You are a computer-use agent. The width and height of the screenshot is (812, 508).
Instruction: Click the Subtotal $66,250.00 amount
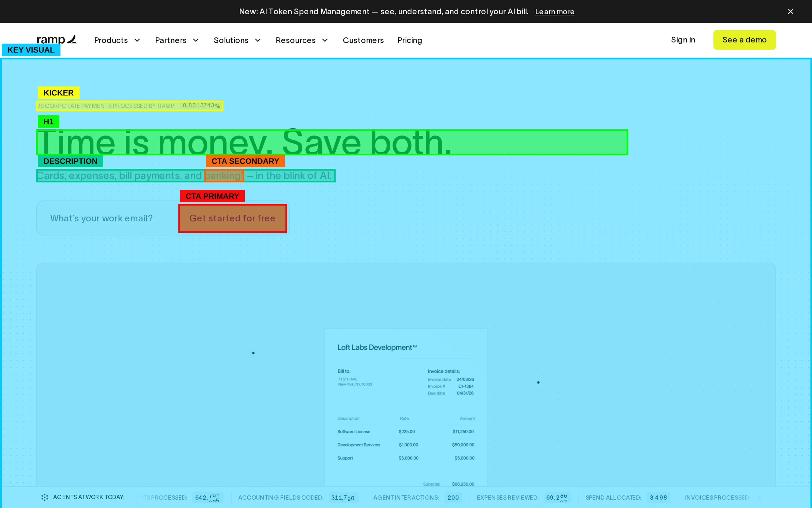click(463, 484)
